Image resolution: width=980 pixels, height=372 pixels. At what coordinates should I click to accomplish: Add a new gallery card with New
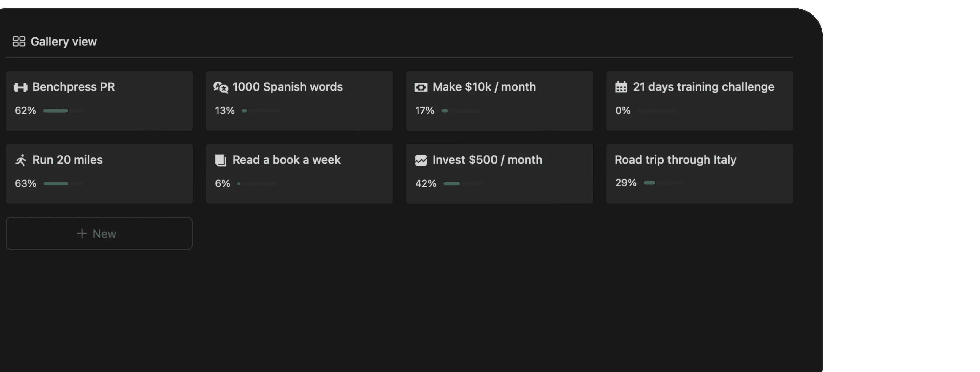coord(99,233)
